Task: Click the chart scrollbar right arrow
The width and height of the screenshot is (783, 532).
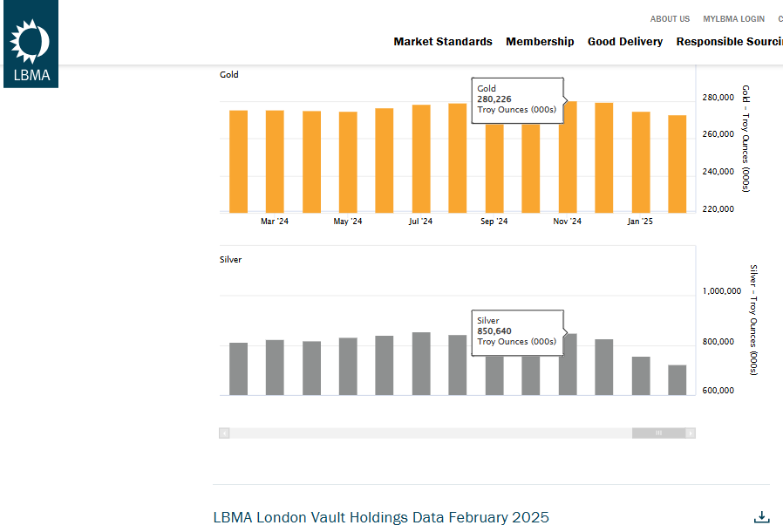Action: [x=691, y=433]
